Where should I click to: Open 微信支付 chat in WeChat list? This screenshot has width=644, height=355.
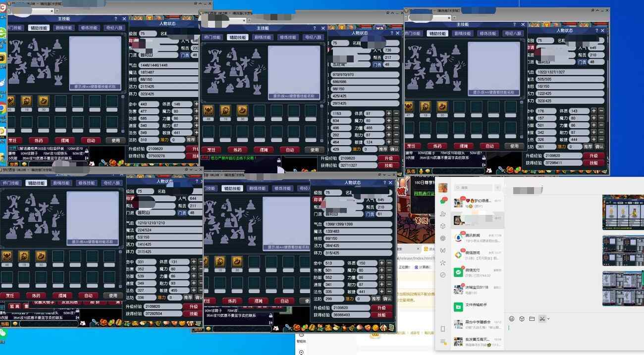[x=477, y=272]
